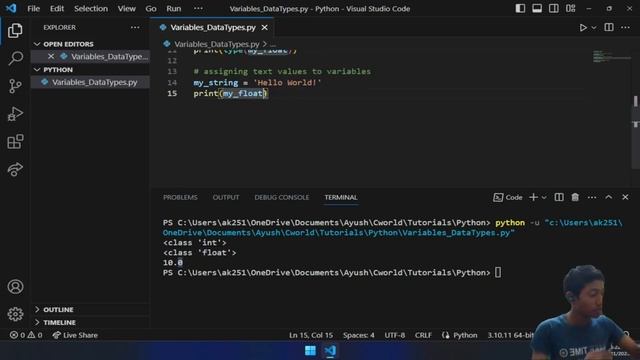Screen dimensions: 640x360
Task: Open the Extensions view
Action: [x=15, y=142]
